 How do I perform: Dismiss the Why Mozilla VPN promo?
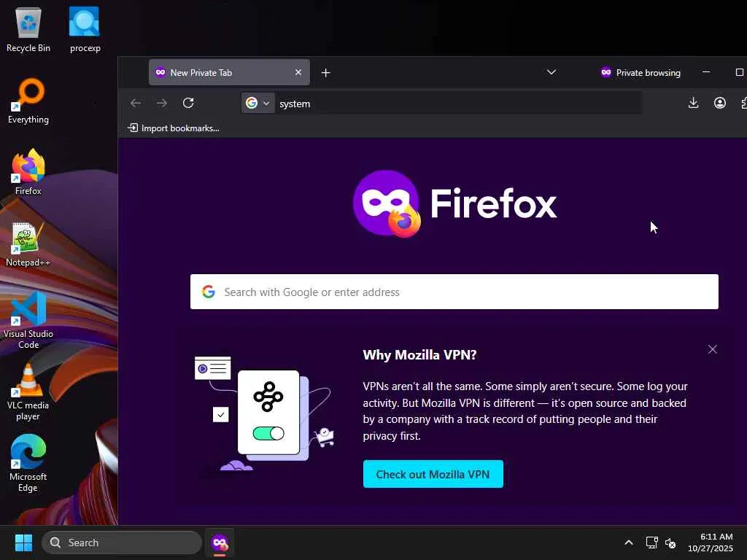(x=712, y=349)
